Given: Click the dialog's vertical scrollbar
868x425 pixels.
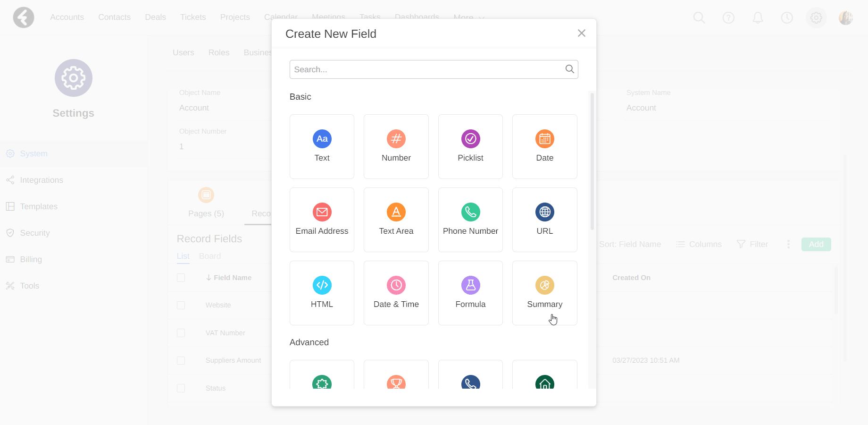Looking at the screenshot, I should 592,161.
